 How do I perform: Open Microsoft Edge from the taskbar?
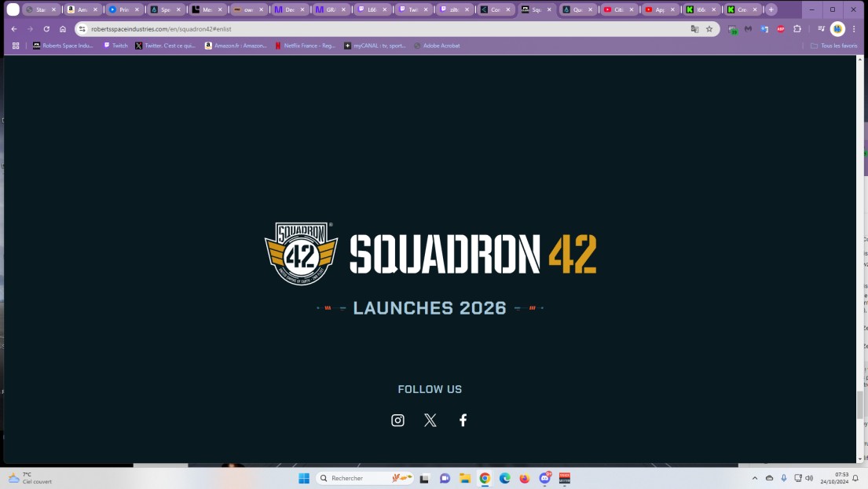504,478
